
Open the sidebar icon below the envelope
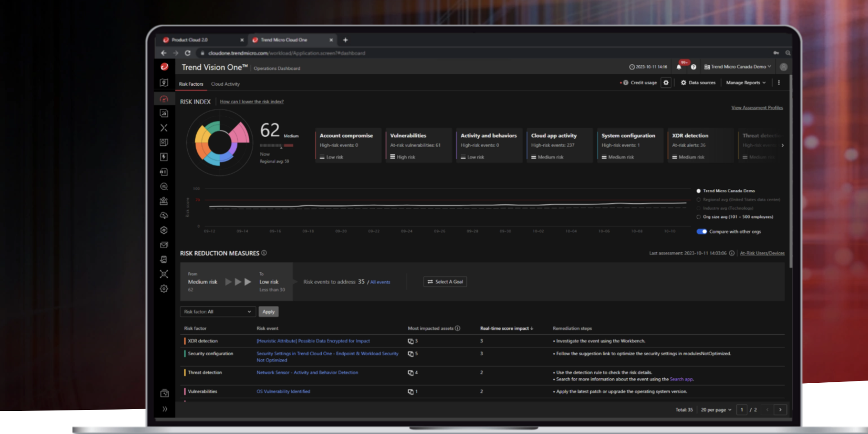point(164,260)
